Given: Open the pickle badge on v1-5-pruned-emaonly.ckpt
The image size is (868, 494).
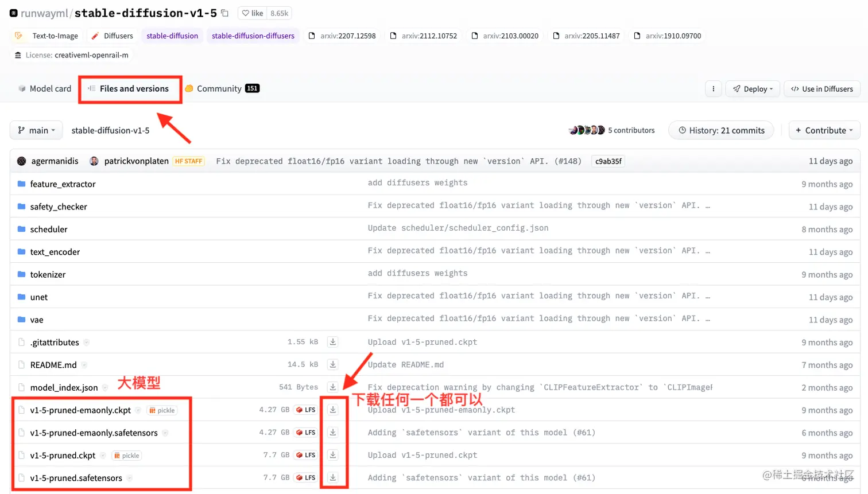Looking at the screenshot, I should (162, 410).
